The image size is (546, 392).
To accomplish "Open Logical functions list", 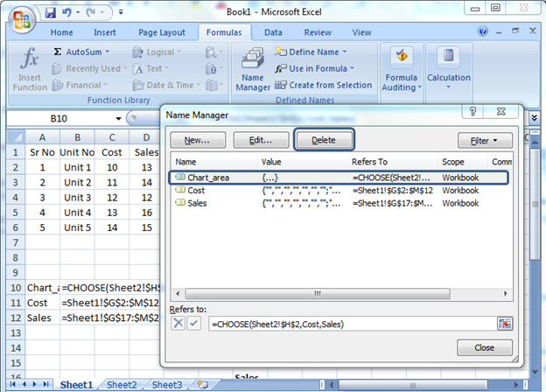I will click(x=157, y=52).
